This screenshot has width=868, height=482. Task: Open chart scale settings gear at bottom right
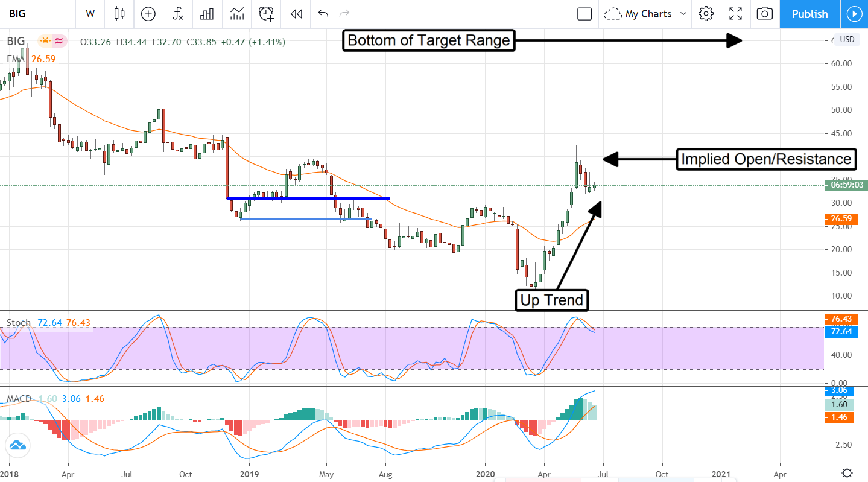[x=847, y=473]
